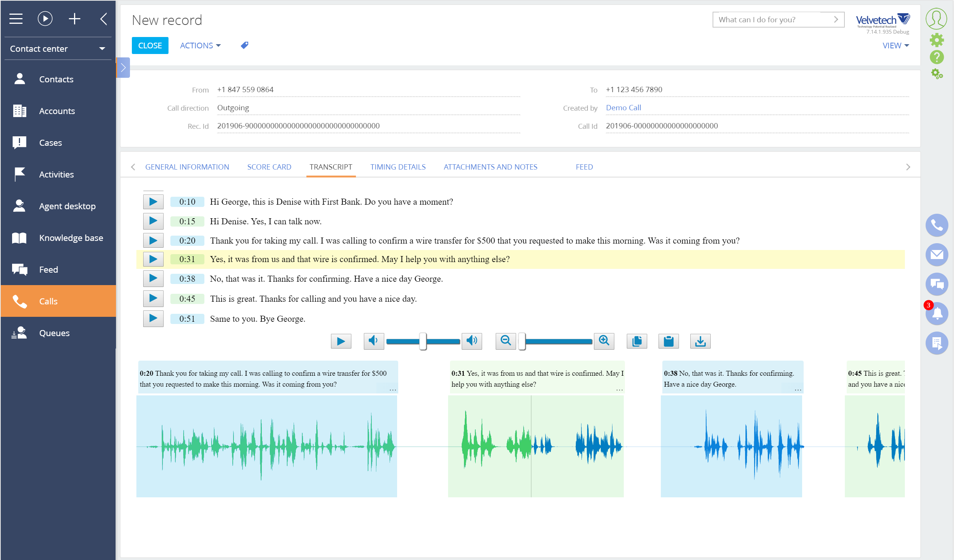Click the clipboard paste icon
The height and width of the screenshot is (560, 954).
pos(669,341)
